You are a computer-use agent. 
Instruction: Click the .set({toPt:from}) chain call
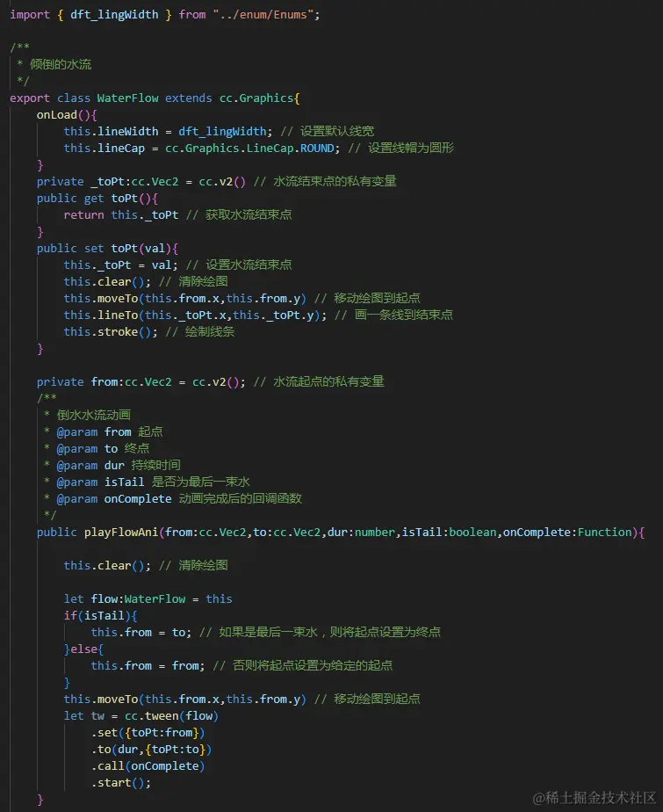pos(148,732)
